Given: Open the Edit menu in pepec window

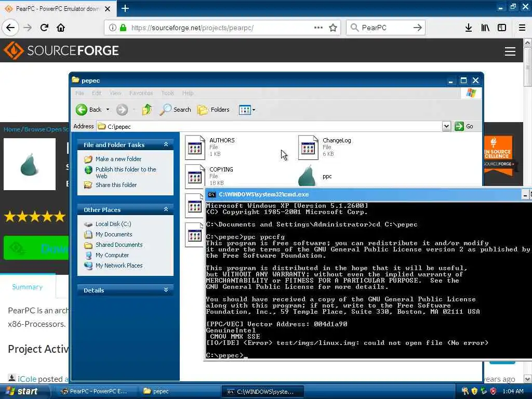Looking at the screenshot, I should tap(97, 93).
